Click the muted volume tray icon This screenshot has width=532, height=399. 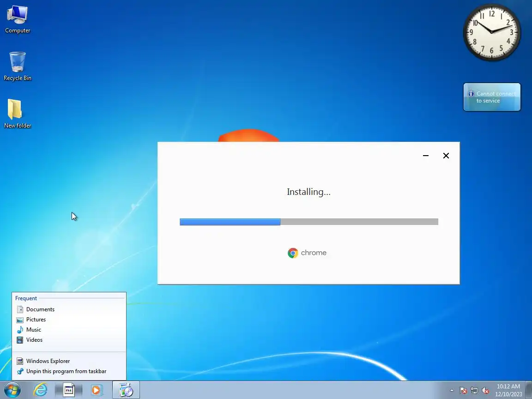485,391
